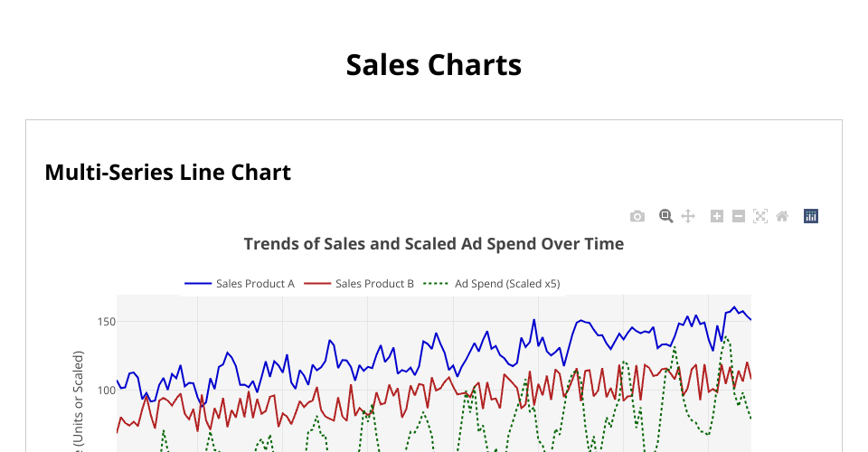Click the red Sales Product B legend line

click(317, 284)
